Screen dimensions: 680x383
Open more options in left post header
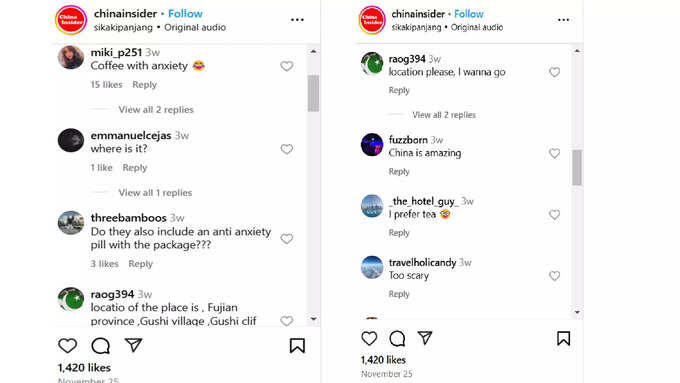[x=297, y=20]
